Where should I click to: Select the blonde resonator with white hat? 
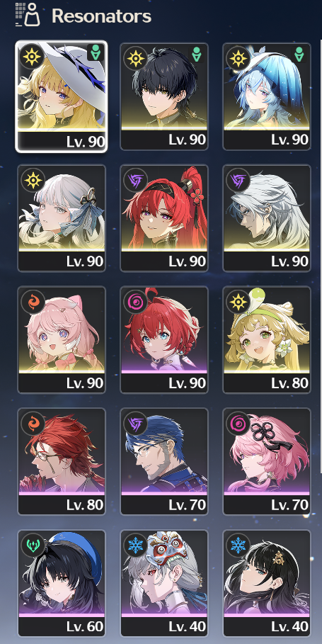[62, 96]
